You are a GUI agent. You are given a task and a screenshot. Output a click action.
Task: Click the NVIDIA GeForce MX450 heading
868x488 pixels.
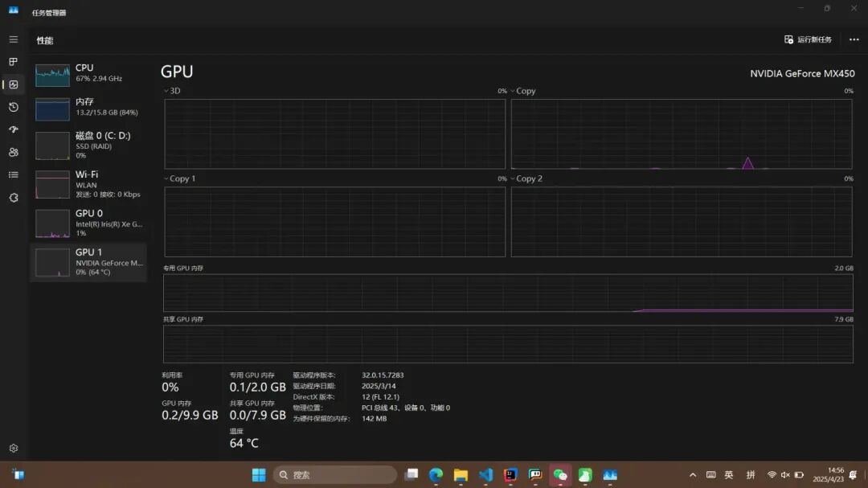802,74
